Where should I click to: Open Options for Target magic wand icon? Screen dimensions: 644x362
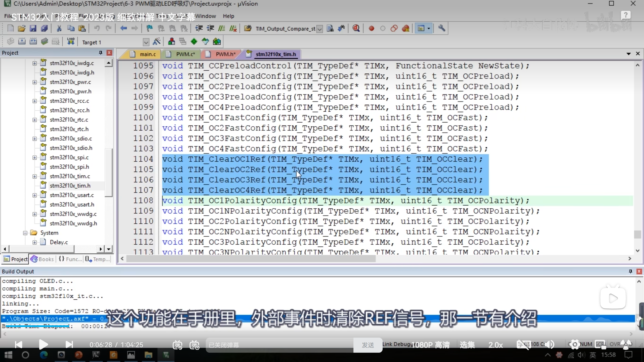pos(156,42)
